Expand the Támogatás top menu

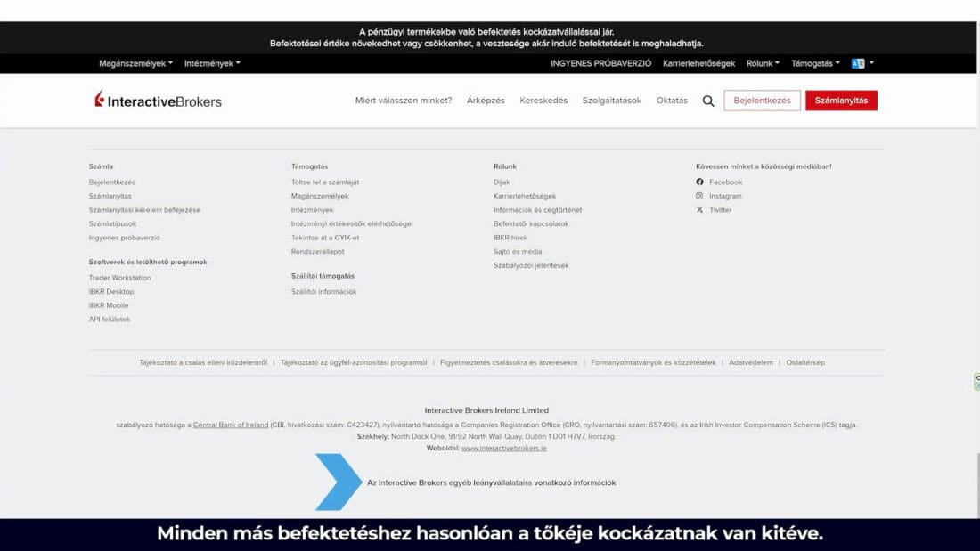[815, 63]
